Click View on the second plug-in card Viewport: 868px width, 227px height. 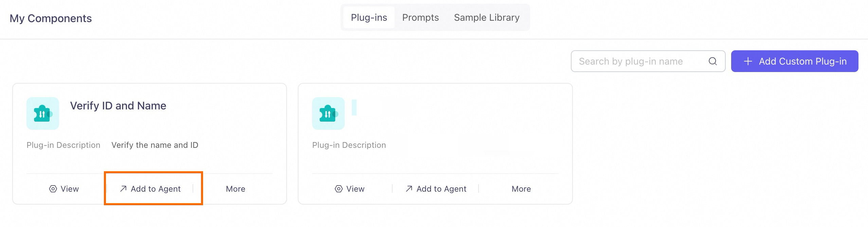(349, 189)
